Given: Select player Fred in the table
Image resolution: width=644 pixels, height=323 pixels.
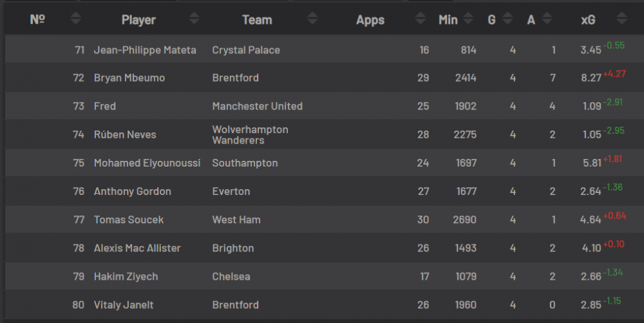Looking at the screenshot, I should (x=105, y=106).
